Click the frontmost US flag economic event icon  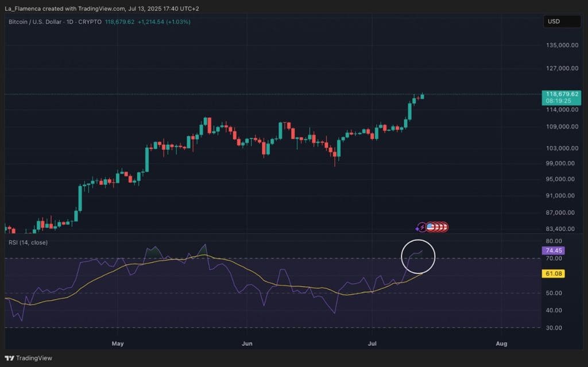click(x=431, y=227)
